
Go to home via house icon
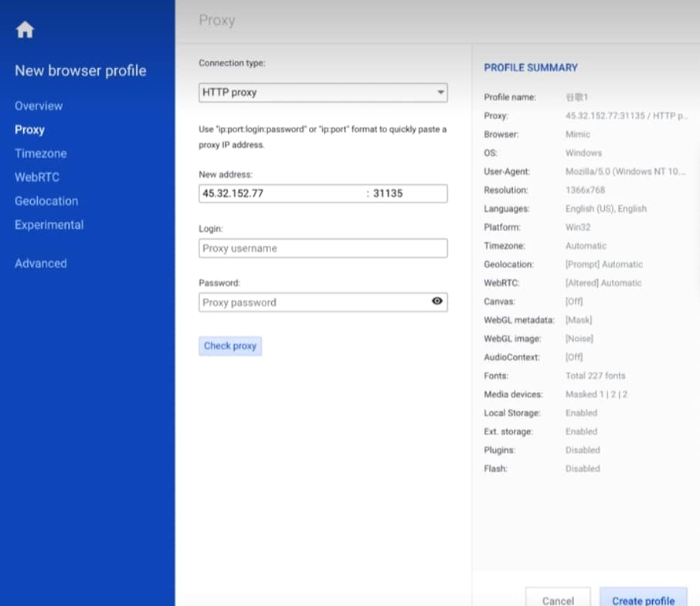click(25, 30)
